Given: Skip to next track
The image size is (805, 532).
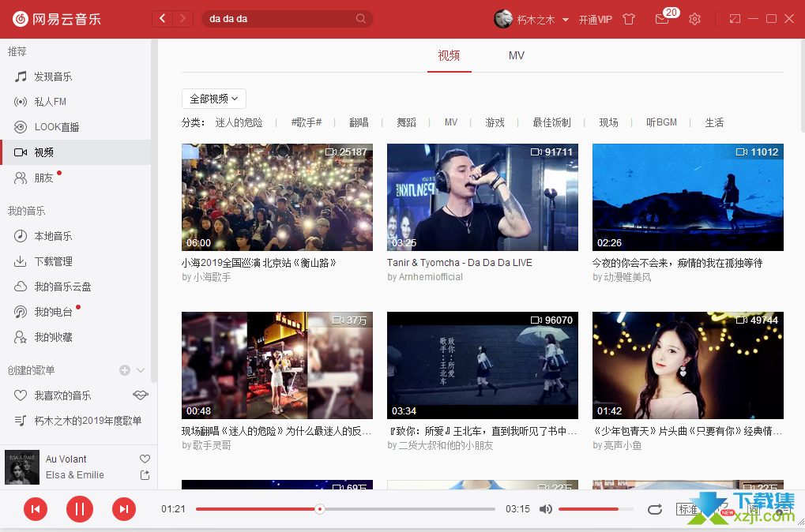Looking at the screenshot, I should coord(124,509).
